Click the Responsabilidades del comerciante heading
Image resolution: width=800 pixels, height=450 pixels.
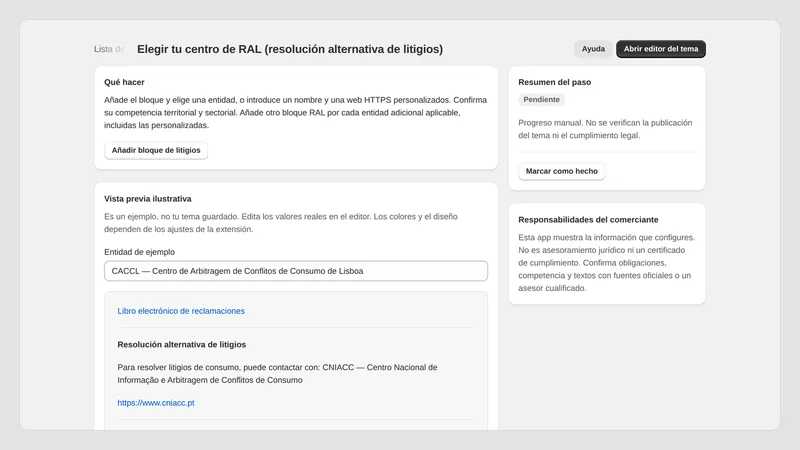588,220
